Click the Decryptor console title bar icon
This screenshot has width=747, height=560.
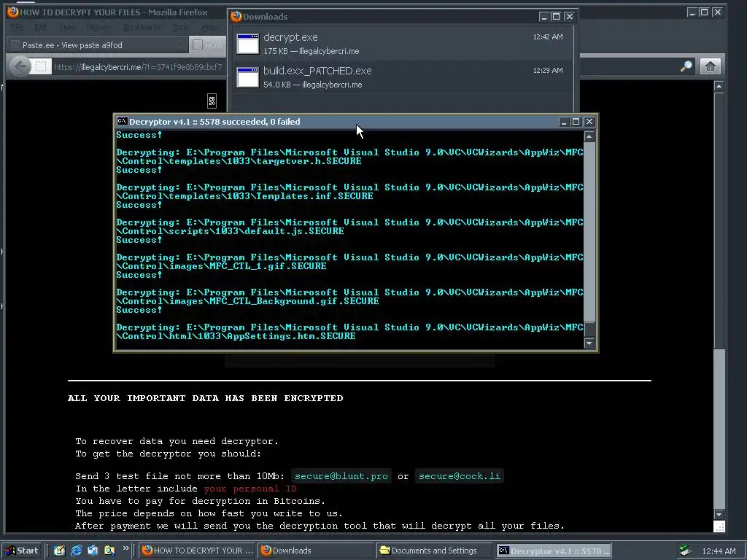(x=122, y=122)
